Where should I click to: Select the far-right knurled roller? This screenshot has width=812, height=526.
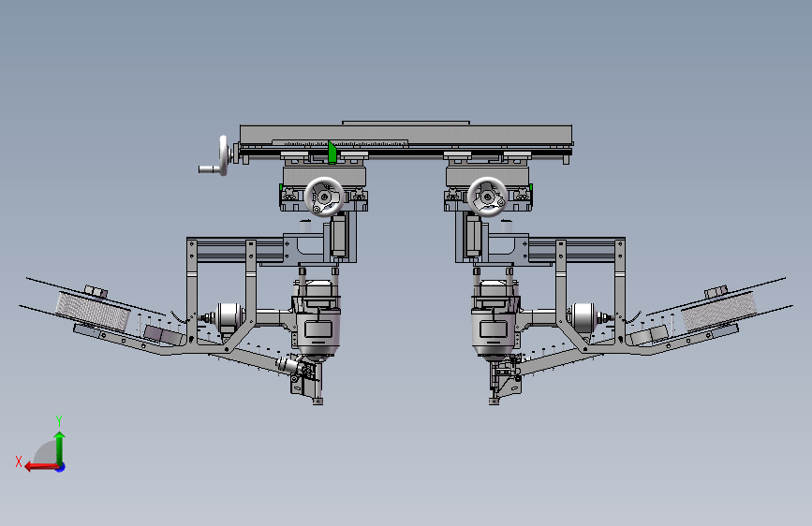(x=718, y=311)
